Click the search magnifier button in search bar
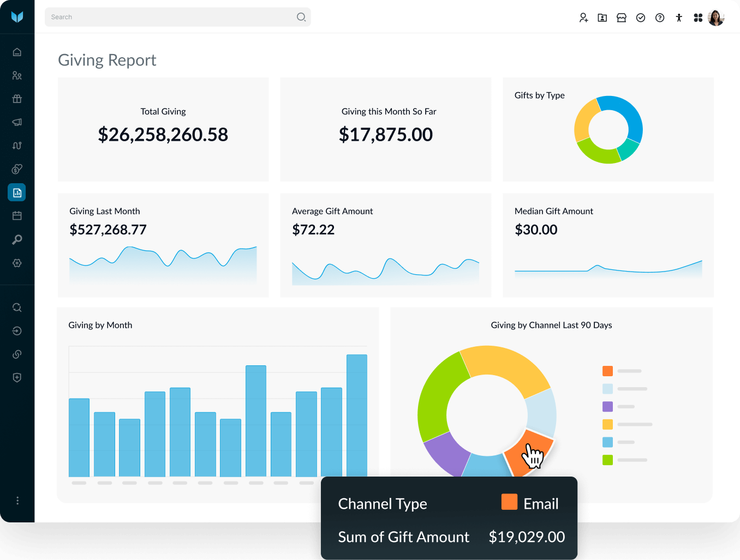The width and height of the screenshot is (740, 560). coord(301,17)
